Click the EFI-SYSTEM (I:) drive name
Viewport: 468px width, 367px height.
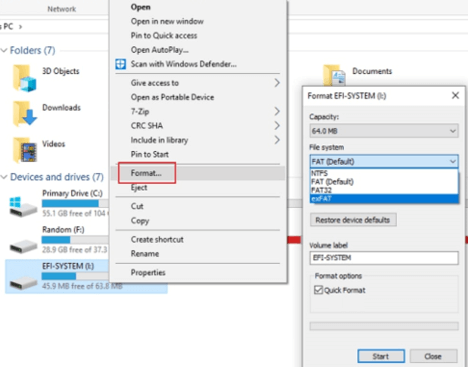68,266
